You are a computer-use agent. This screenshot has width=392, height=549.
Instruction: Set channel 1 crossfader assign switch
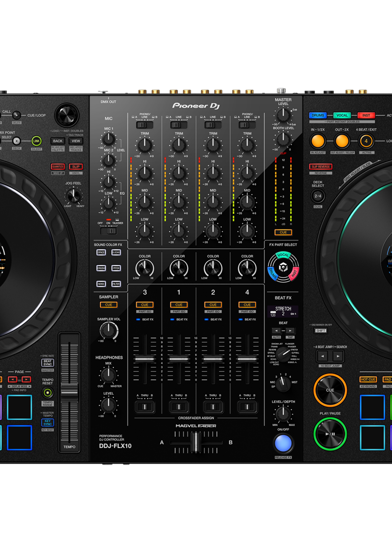point(179,407)
